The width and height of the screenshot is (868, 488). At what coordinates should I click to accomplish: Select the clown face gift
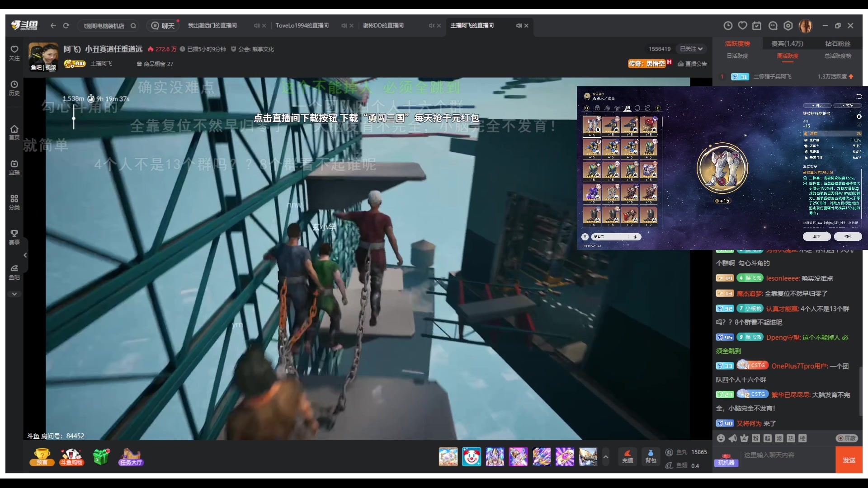(x=472, y=457)
